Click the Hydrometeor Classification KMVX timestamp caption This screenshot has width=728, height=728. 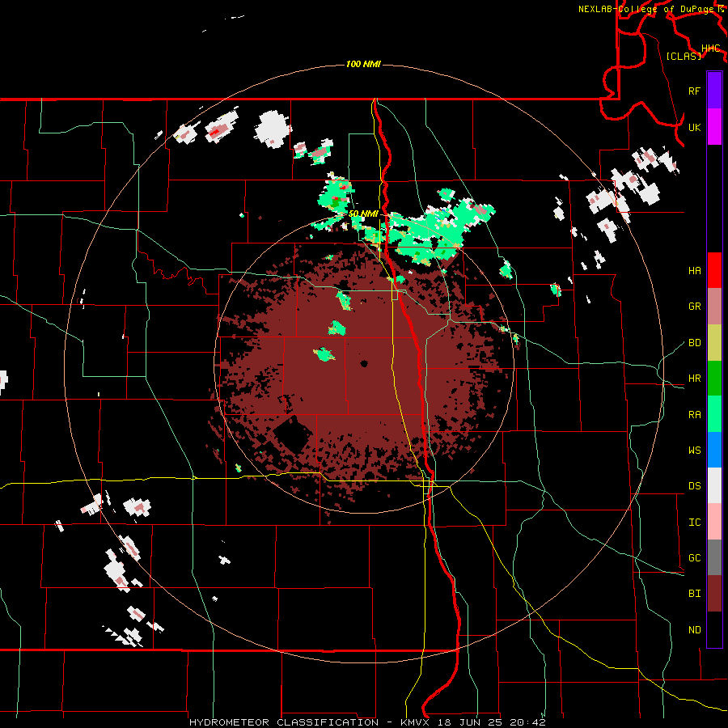click(367, 722)
